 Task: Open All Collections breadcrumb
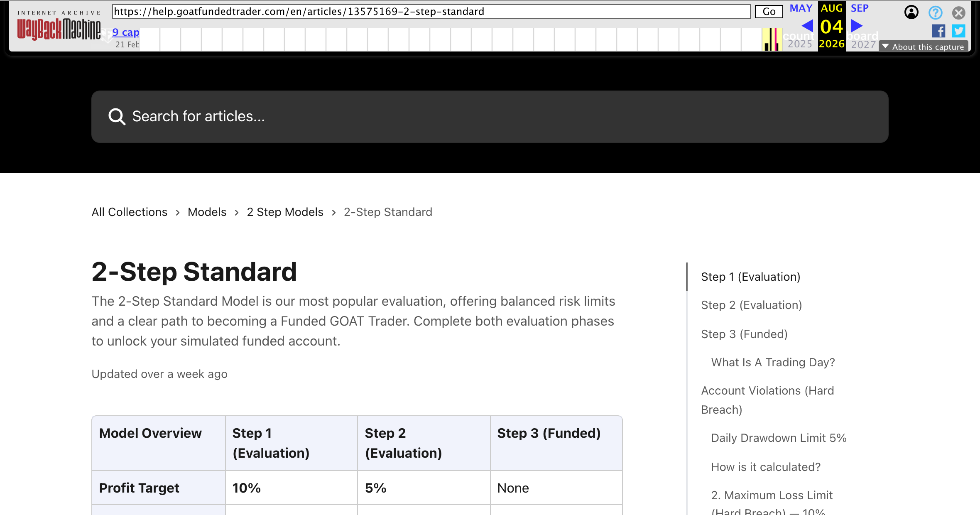tap(129, 212)
